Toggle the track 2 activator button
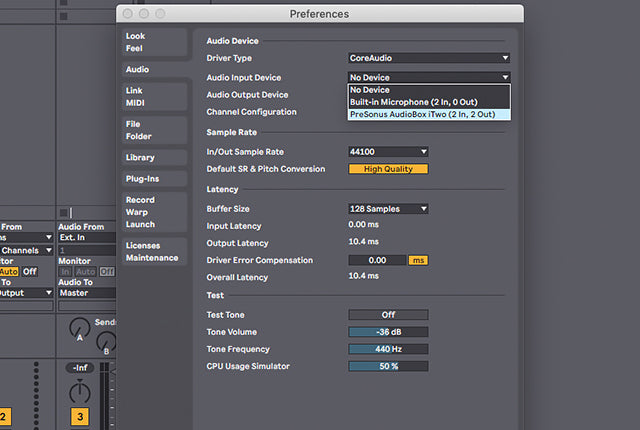 click(x=5, y=417)
